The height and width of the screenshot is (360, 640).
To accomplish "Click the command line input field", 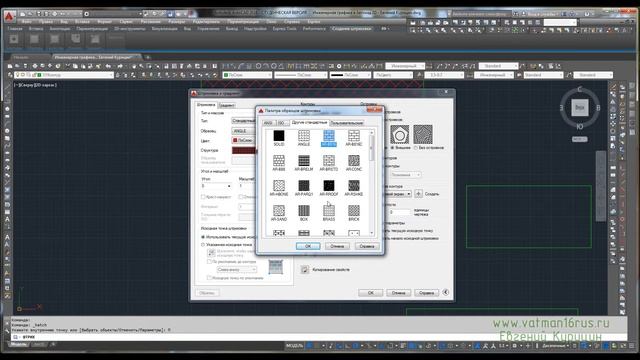I will [318, 337].
